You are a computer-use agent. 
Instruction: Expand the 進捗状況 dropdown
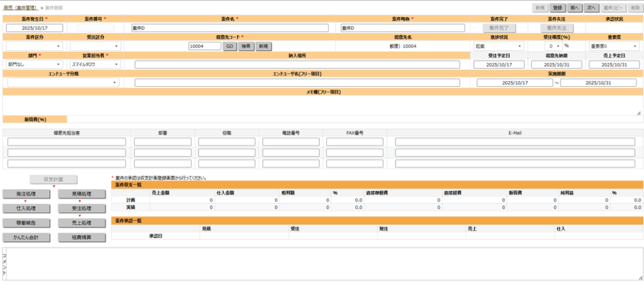pos(499,47)
